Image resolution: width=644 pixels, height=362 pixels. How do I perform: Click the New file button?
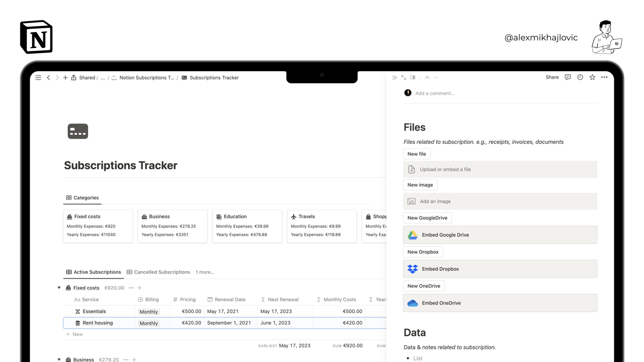416,154
